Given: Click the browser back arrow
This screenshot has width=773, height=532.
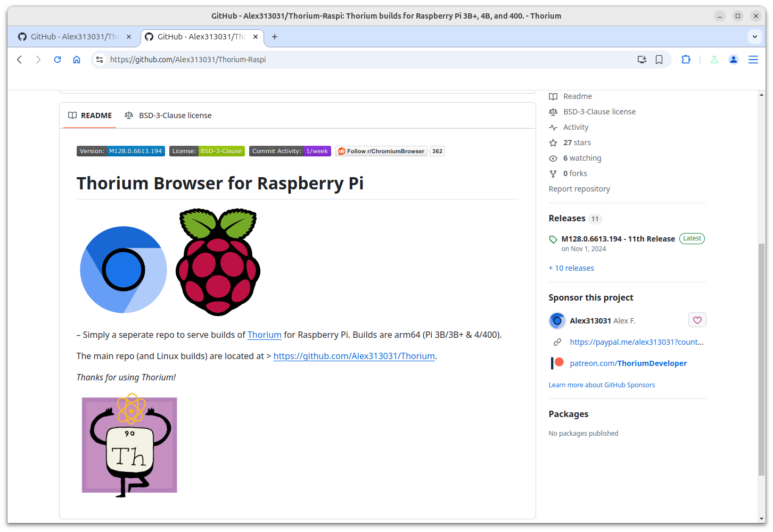Looking at the screenshot, I should [20, 60].
